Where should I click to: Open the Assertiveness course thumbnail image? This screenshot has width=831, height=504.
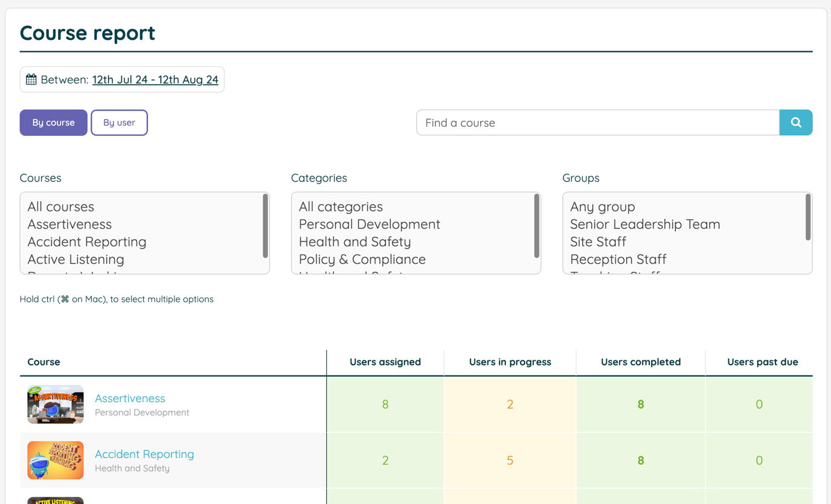click(x=55, y=404)
